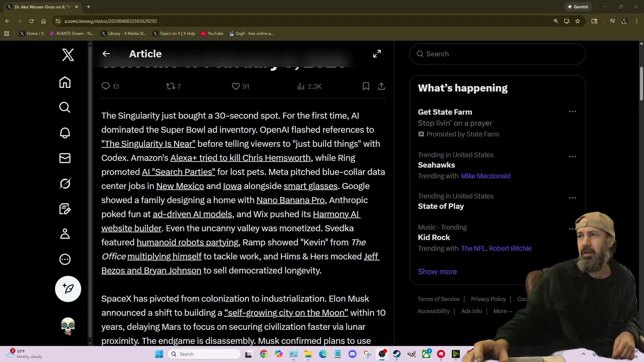The image size is (644, 362).
Task: Click the browser home button
Action: point(43,21)
